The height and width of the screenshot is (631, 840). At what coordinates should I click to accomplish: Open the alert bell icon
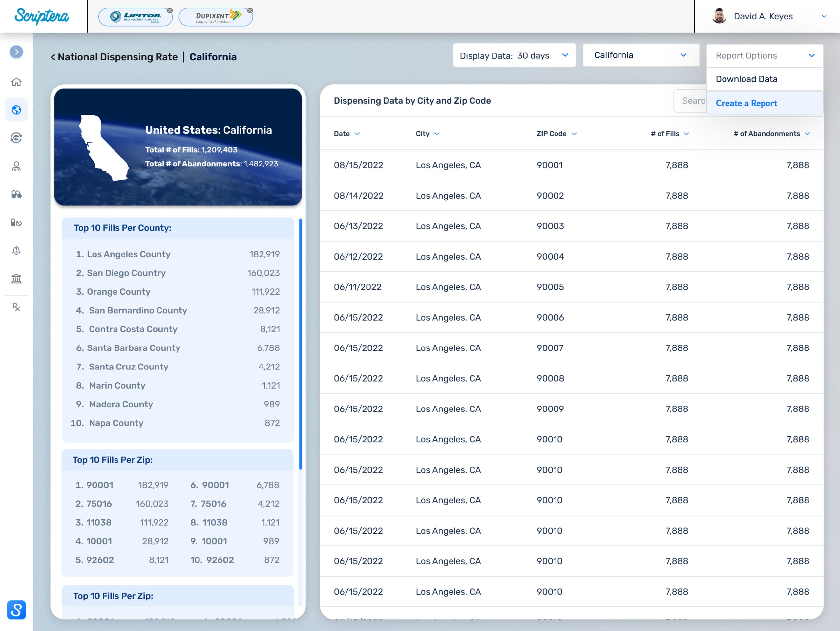[x=16, y=251]
